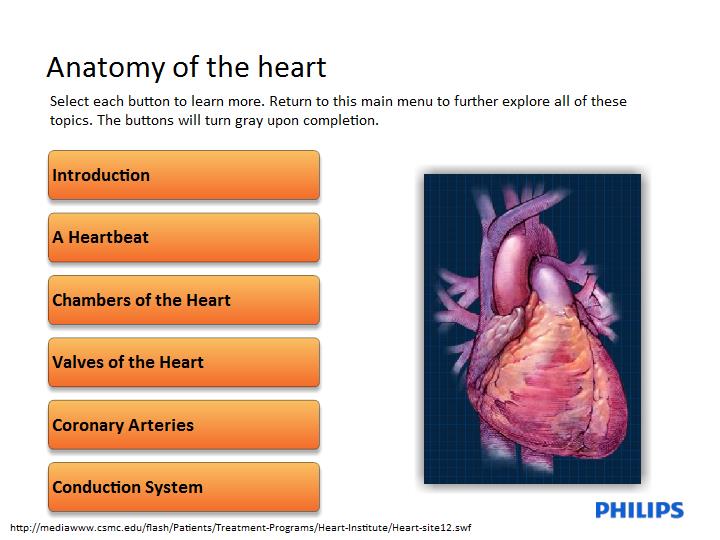Open the Introduction topic button

184,175
